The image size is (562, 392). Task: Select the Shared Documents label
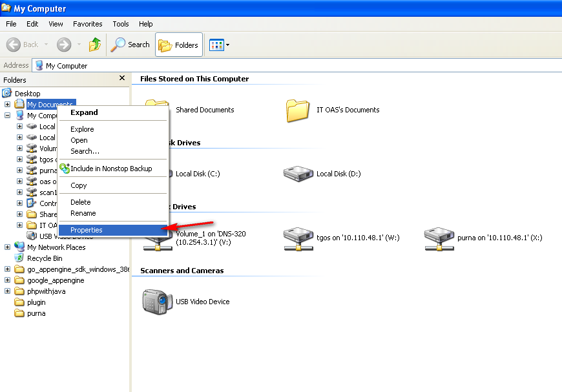(205, 110)
